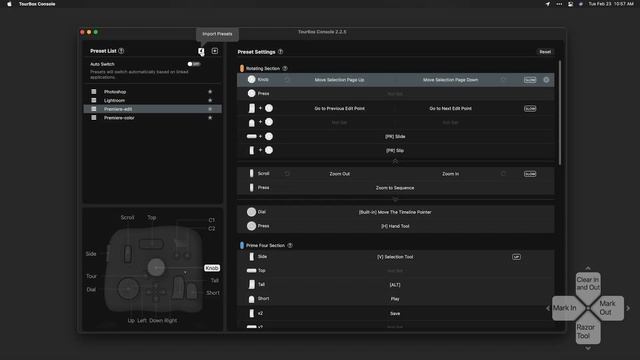The image size is (640, 360).
Task: Click the Top button row icon
Action: tap(252, 271)
